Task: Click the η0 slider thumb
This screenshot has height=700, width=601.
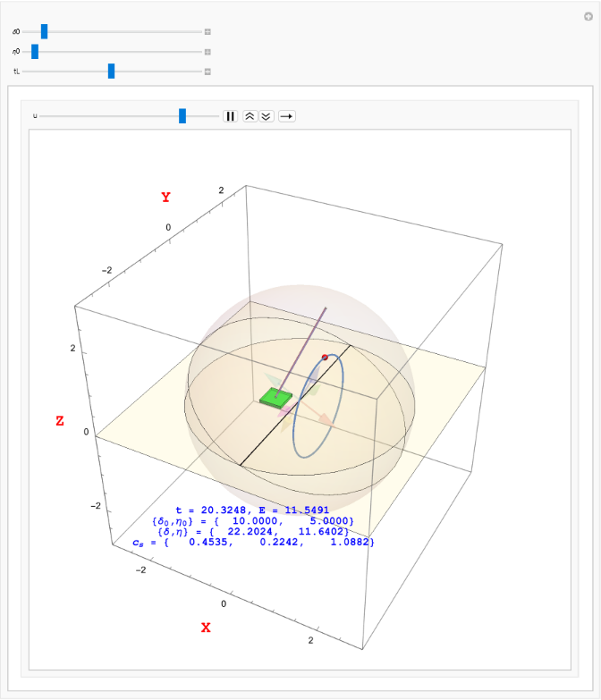Action: point(35,52)
